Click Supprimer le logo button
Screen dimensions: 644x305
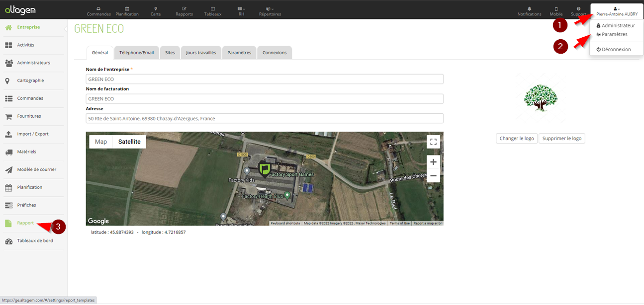(x=562, y=139)
